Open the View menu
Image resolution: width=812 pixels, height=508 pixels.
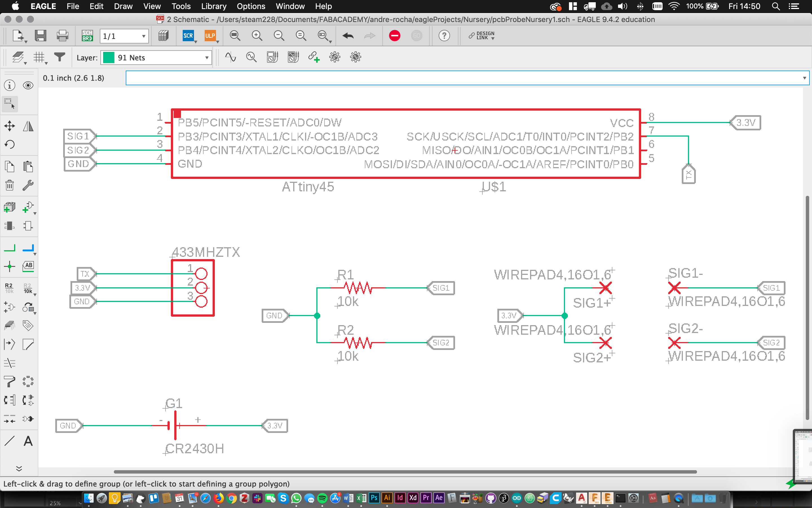pyautogui.click(x=152, y=6)
